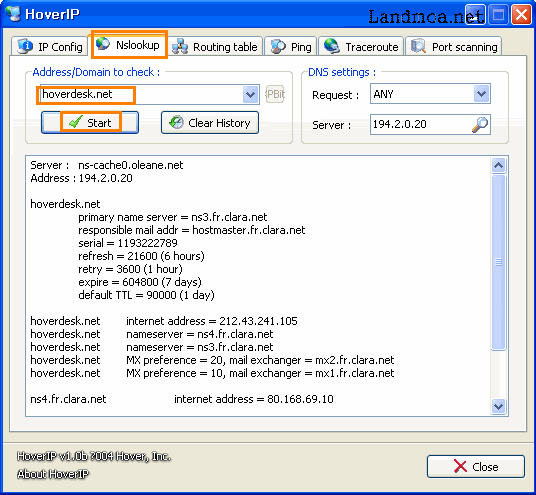Click the Clear History button
Image resolution: width=536 pixels, height=495 pixels.
click(210, 122)
